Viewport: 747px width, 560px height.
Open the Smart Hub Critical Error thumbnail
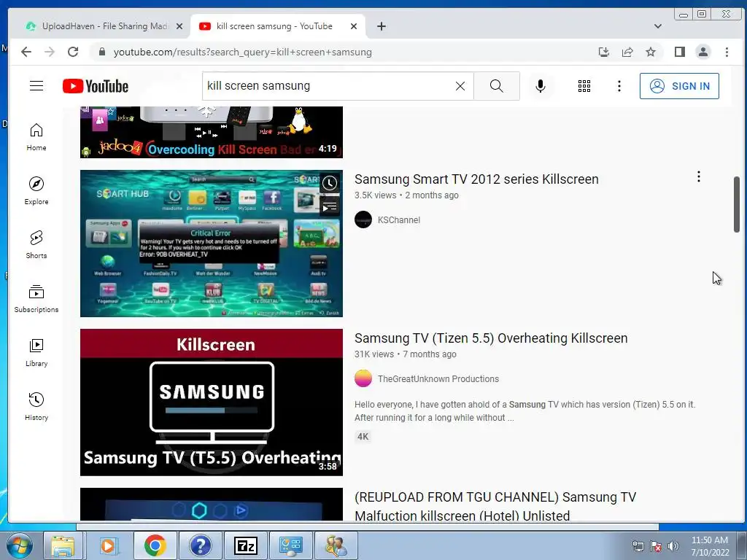pos(212,244)
